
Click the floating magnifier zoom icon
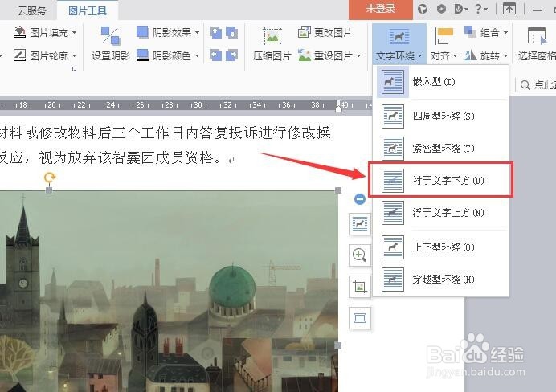[360, 255]
